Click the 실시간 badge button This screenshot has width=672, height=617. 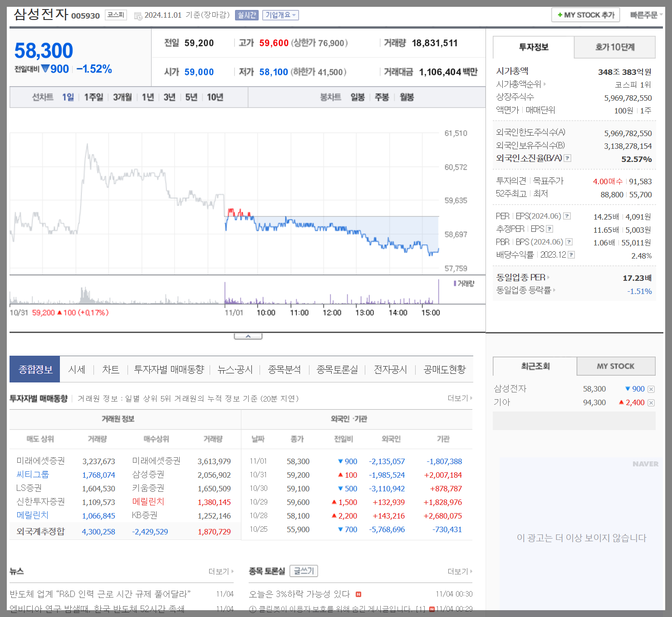(x=247, y=15)
